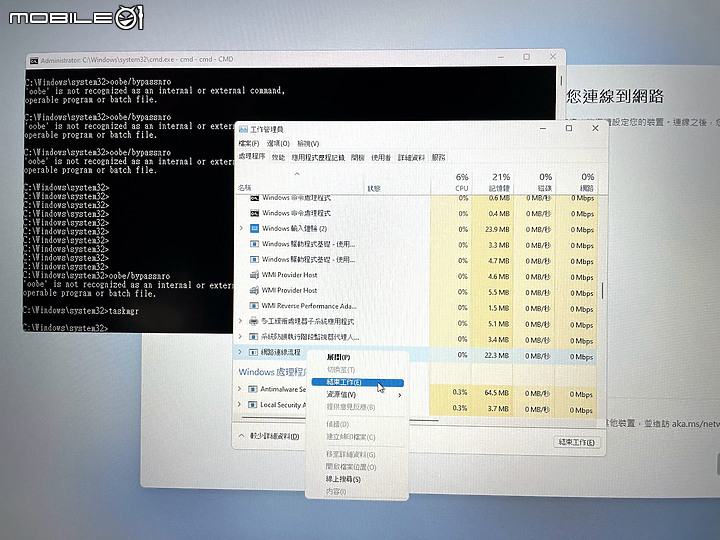Switch to the 使用者 tab
720x540 pixels.
381,158
